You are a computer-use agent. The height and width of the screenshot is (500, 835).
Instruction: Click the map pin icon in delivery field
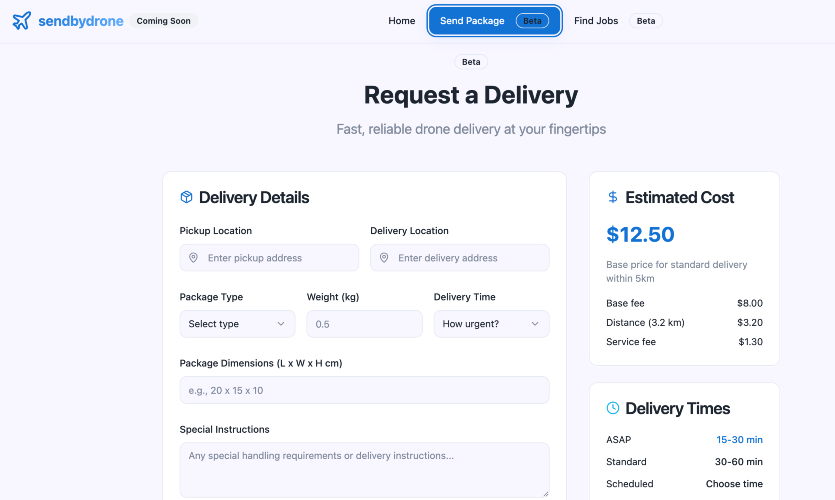[384, 258]
